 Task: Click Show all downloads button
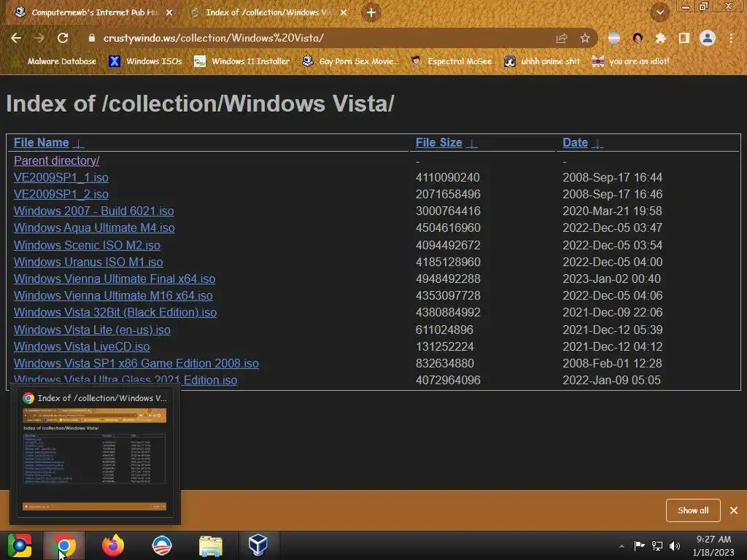pos(693,510)
